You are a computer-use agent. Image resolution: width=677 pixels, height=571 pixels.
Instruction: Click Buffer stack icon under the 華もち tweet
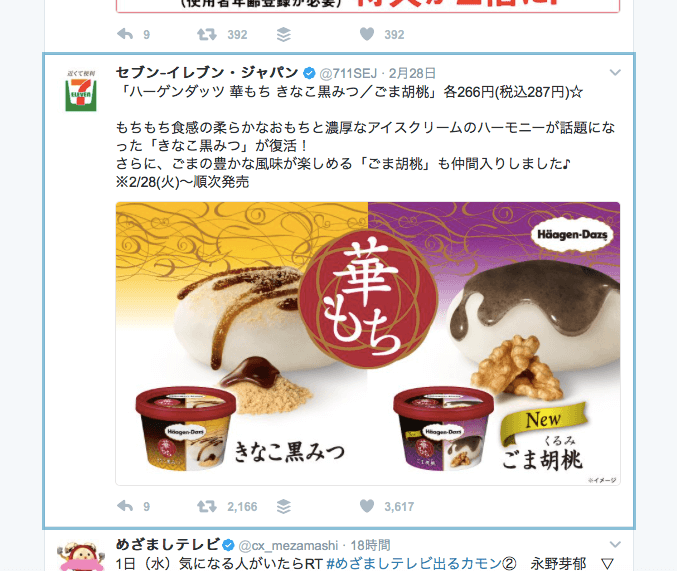(x=284, y=506)
